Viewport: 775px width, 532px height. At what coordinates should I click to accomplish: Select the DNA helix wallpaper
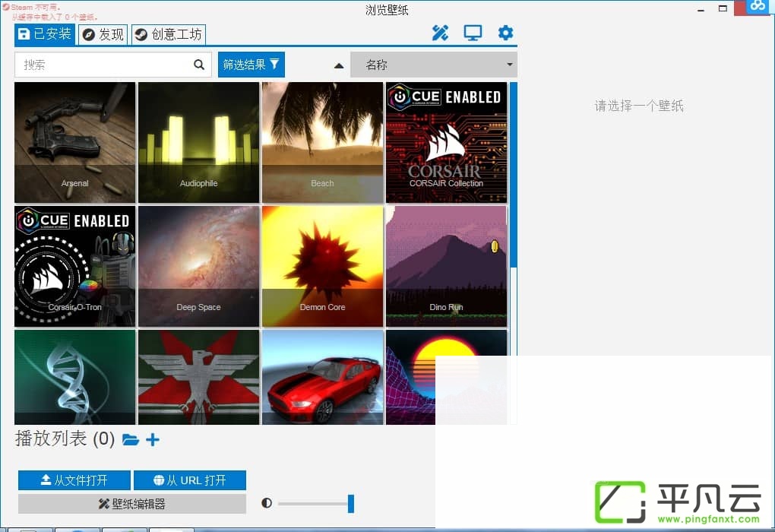coord(74,377)
